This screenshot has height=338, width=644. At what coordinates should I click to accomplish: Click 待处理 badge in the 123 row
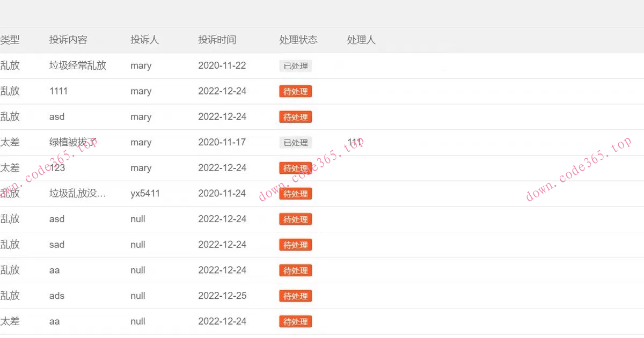296,168
